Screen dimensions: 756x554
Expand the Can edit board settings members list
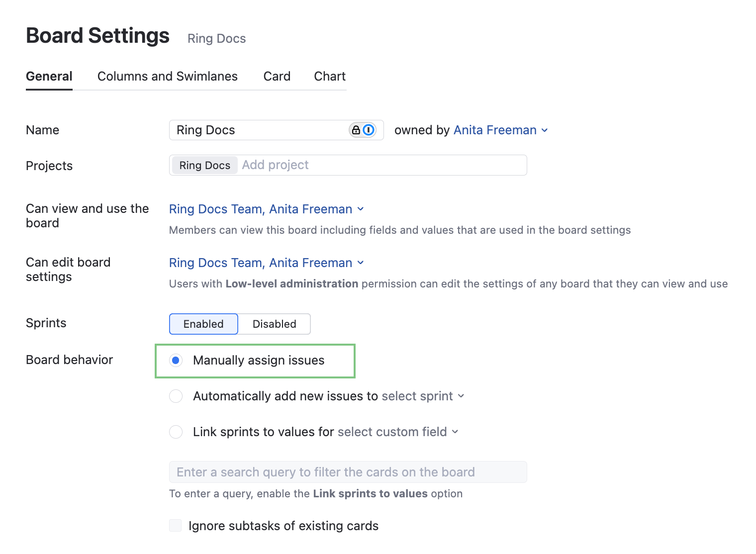pos(361,263)
